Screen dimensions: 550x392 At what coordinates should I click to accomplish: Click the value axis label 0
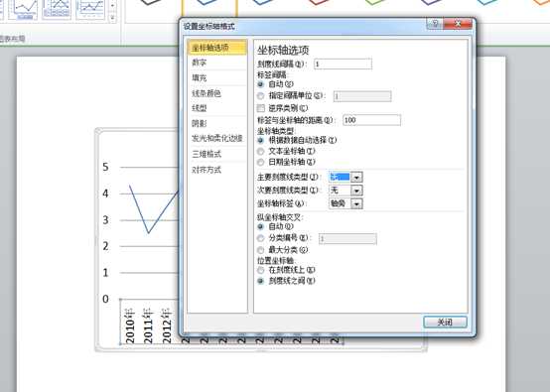point(105,299)
